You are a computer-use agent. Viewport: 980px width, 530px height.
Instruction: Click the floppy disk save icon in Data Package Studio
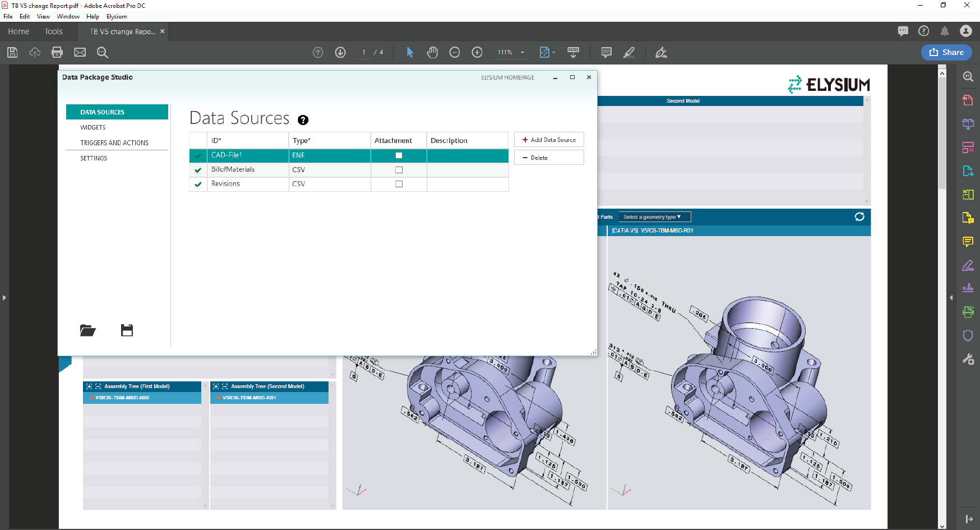click(127, 330)
